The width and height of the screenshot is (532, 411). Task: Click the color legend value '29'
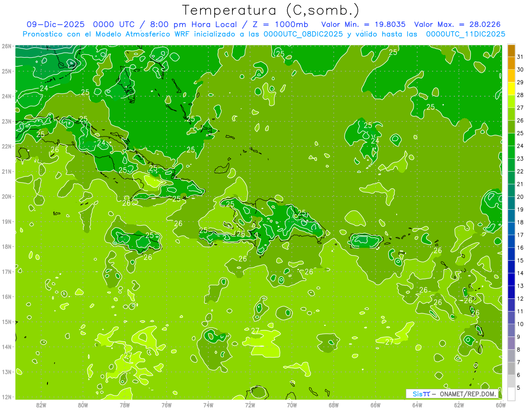coord(520,82)
